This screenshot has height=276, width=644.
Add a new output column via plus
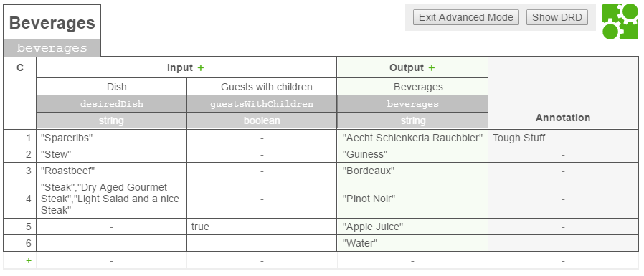tap(431, 68)
